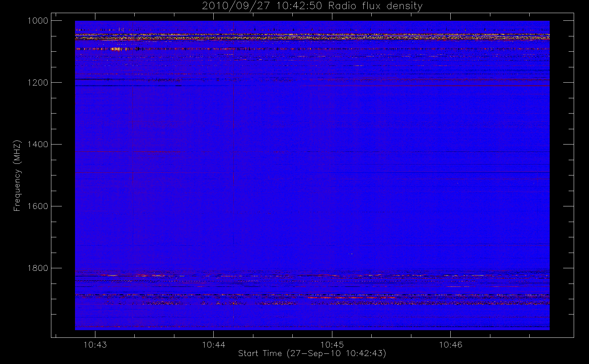This screenshot has width=589, height=364.
Task: Click the 10:46 time tick label
Action: pyautogui.click(x=451, y=345)
